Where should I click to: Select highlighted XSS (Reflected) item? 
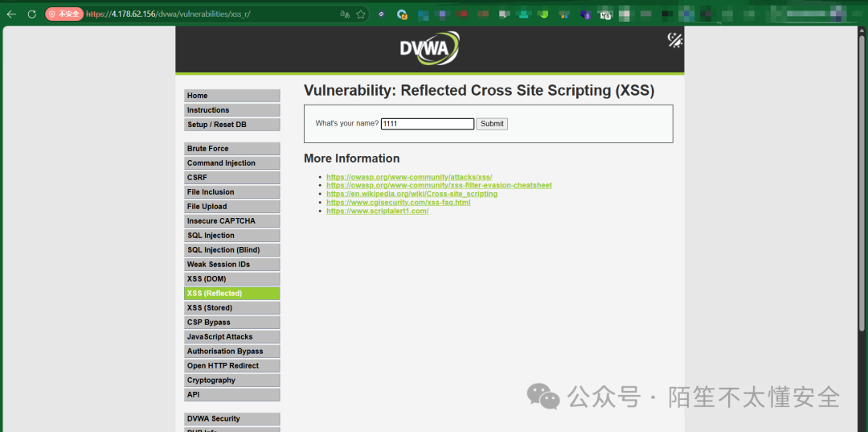coord(232,294)
